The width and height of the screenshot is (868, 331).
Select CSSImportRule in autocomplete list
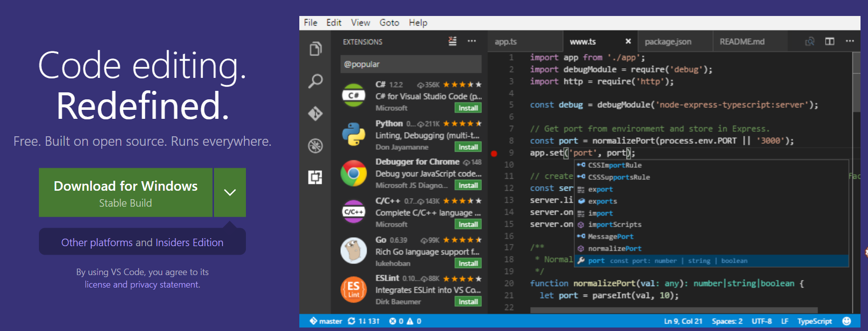pyautogui.click(x=711, y=165)
